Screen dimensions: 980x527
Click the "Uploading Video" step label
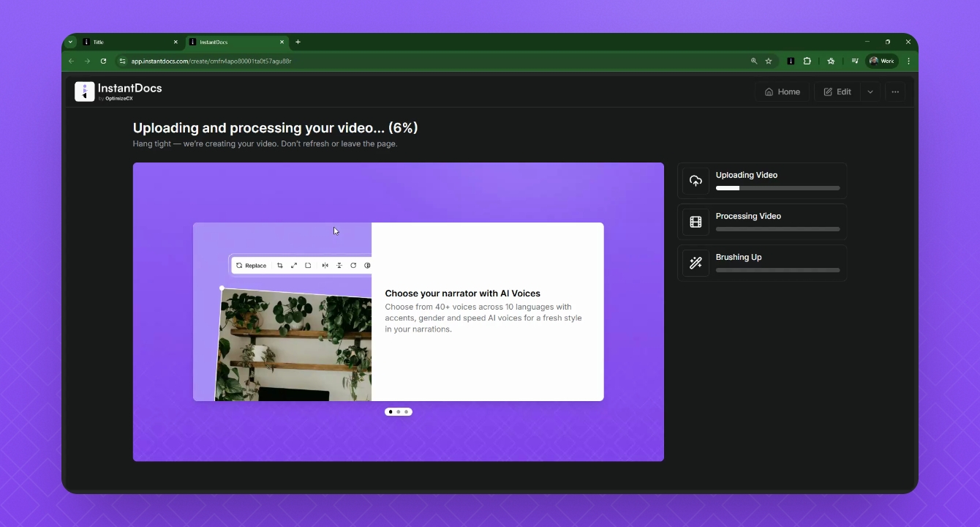[x=747, y=175]
